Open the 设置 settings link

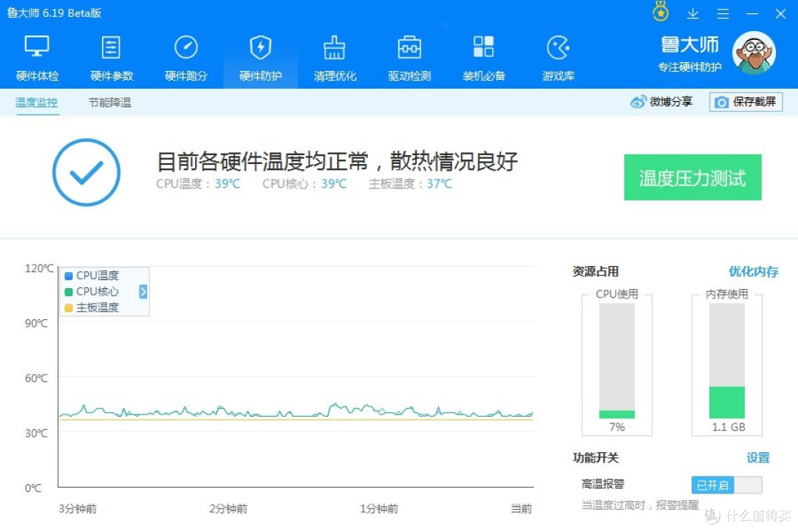click(758, 457)
